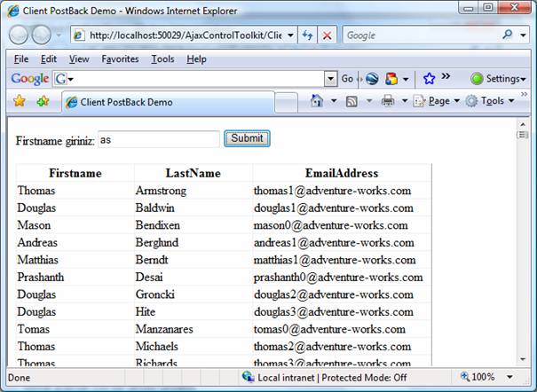Open the Google toolbar Settings menu
This screenshot has height=392, width=537.
[x=506, y=79]
